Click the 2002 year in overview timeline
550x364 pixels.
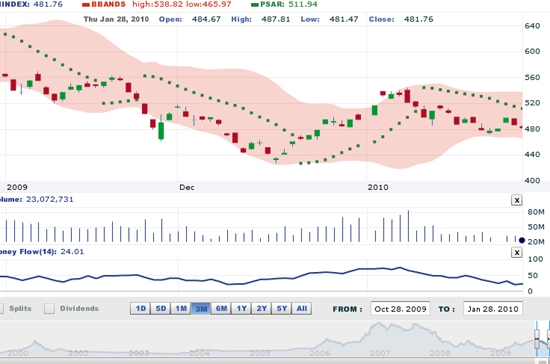click(x=78, y=353)
